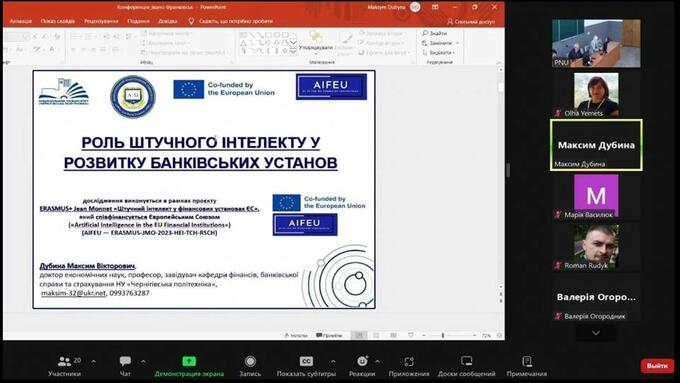
Task: Click the green Демонстрация экрана share icon
Action: point(189,361)
